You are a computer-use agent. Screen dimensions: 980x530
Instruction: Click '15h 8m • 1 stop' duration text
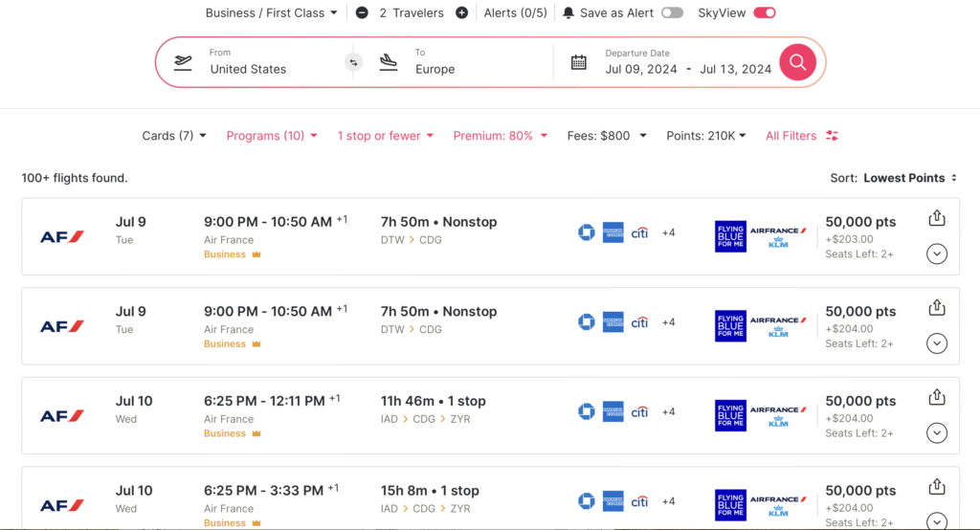click(x=430, y=491)
